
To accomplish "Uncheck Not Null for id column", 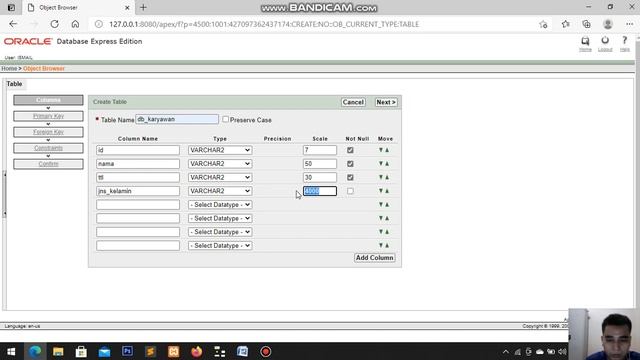I will tap(350, 150).
